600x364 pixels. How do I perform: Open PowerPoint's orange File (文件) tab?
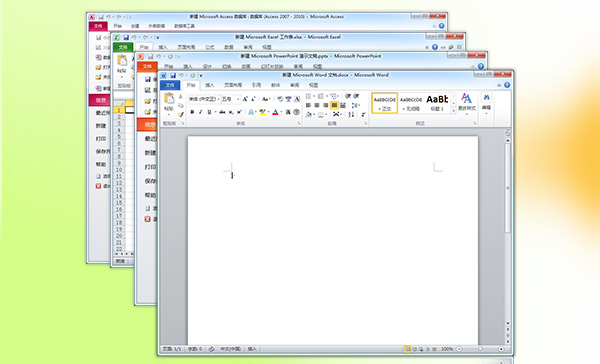147,67
